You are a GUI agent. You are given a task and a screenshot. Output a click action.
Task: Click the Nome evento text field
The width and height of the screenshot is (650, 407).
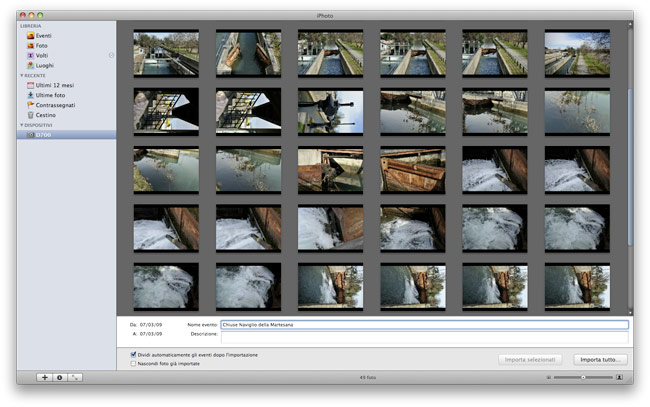(x=424, y=325)
